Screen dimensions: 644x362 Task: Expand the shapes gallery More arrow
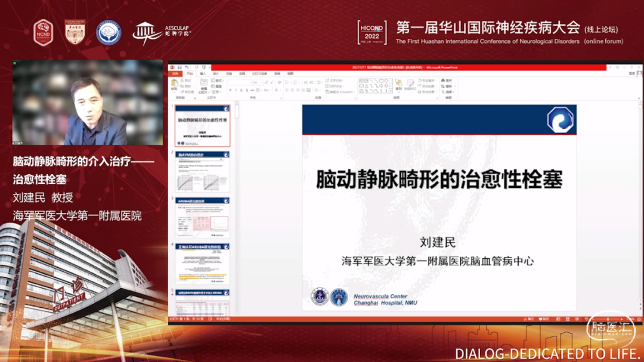point(391,91)
